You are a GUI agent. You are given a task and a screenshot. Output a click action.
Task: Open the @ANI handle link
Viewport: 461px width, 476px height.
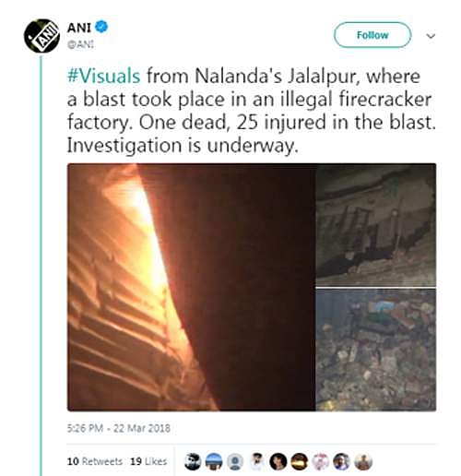pos(80,44)
